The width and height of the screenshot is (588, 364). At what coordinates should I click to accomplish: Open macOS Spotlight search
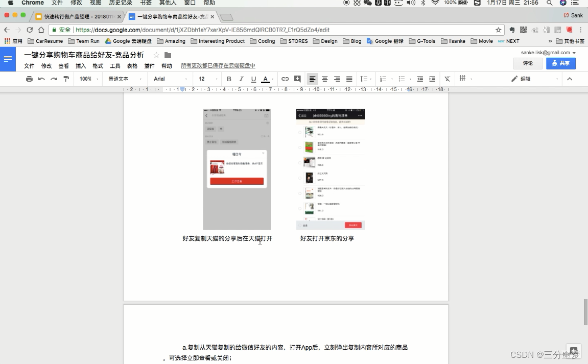549,3
